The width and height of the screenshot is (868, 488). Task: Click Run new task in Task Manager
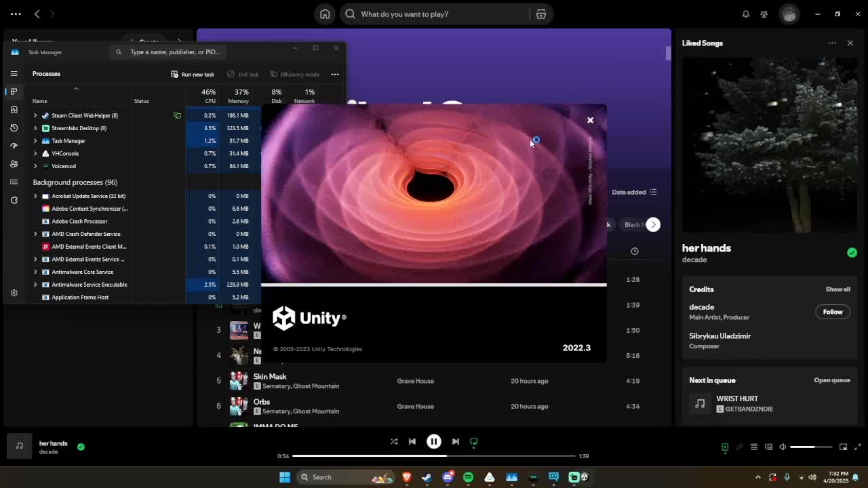[192, 74]
